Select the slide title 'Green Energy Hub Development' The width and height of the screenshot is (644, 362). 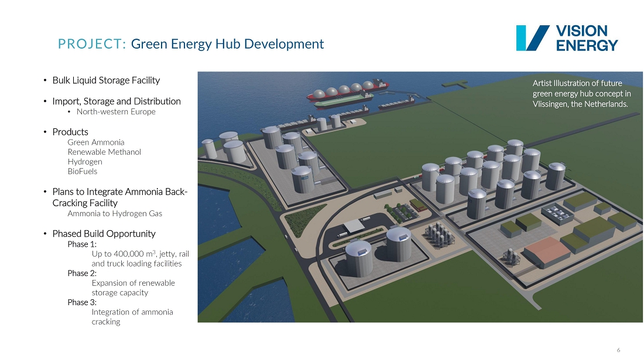[x=227, y=44]
